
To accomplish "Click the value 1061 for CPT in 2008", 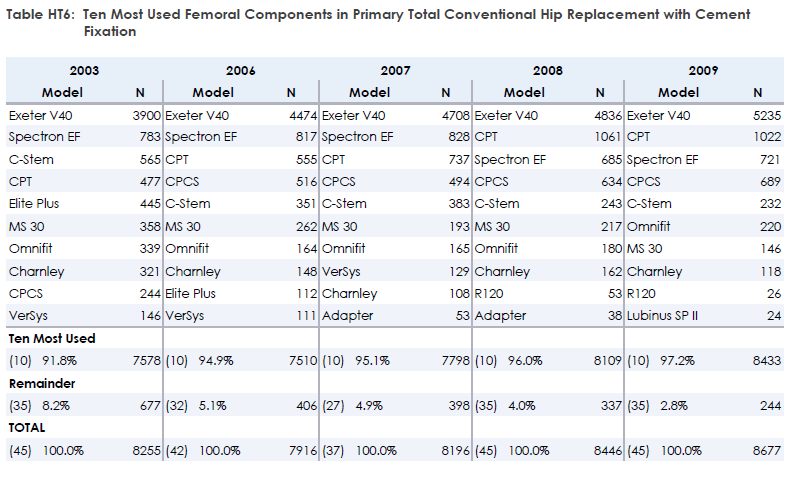I will click(x=608, y=138).
